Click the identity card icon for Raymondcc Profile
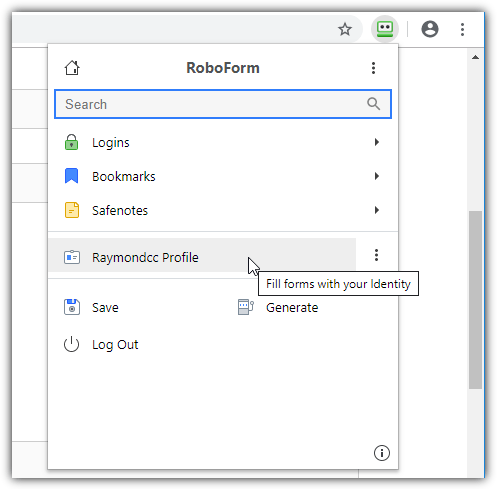This screenshot has height=489, width=497. coord(72,257)
